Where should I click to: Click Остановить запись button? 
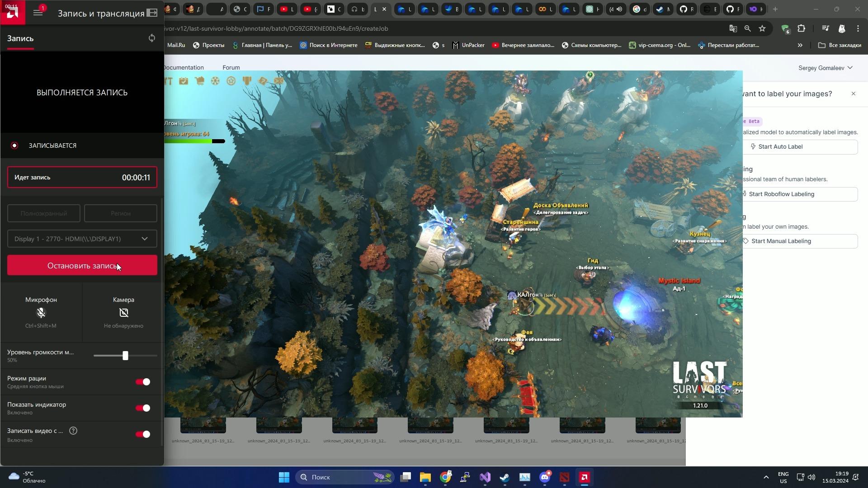82,265
